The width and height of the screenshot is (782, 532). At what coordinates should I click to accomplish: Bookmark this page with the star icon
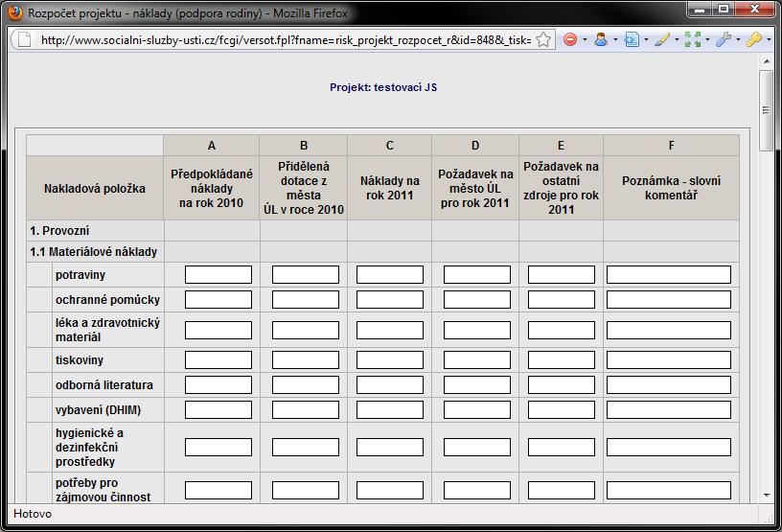[543, 39]
